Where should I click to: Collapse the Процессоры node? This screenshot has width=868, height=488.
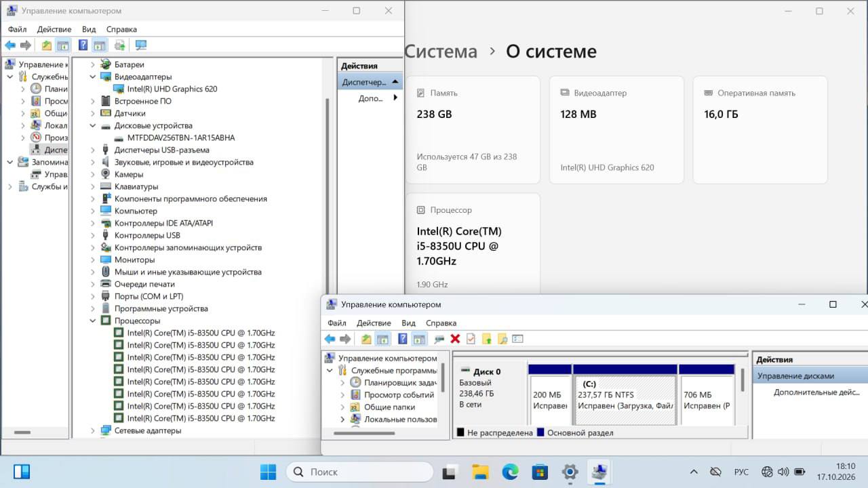(94, 321)
